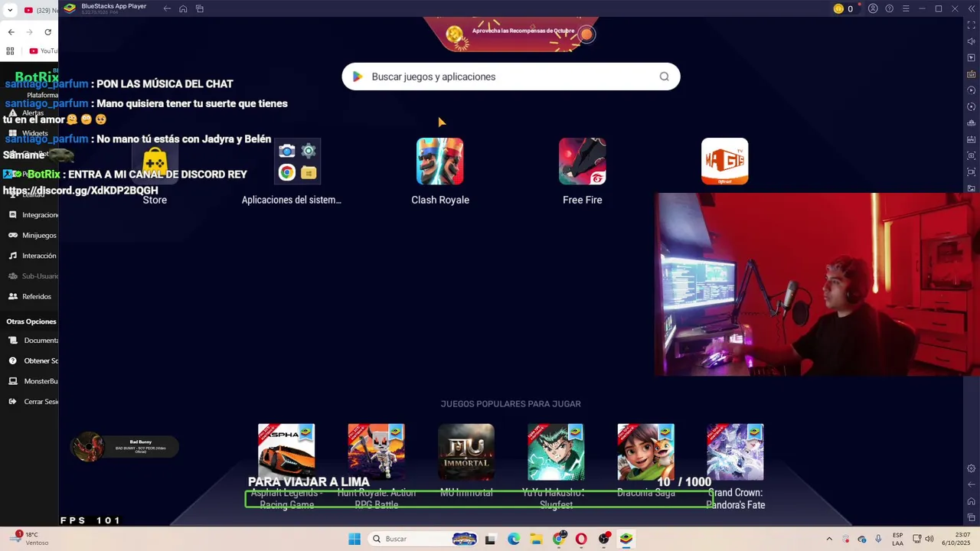Open the October rewards banner
Screen dimensions: 980x551
(x=511, y=34)
